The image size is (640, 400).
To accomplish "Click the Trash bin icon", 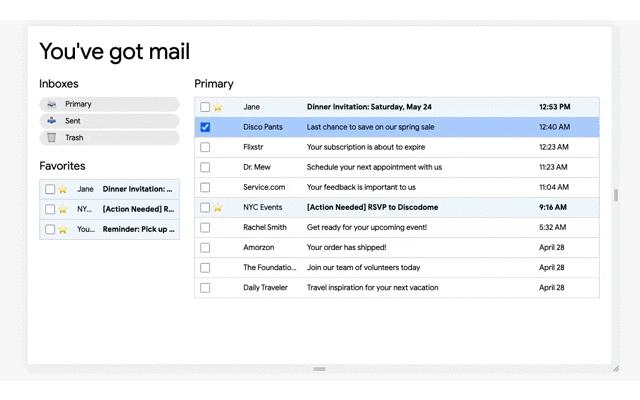I will [52, 138].
